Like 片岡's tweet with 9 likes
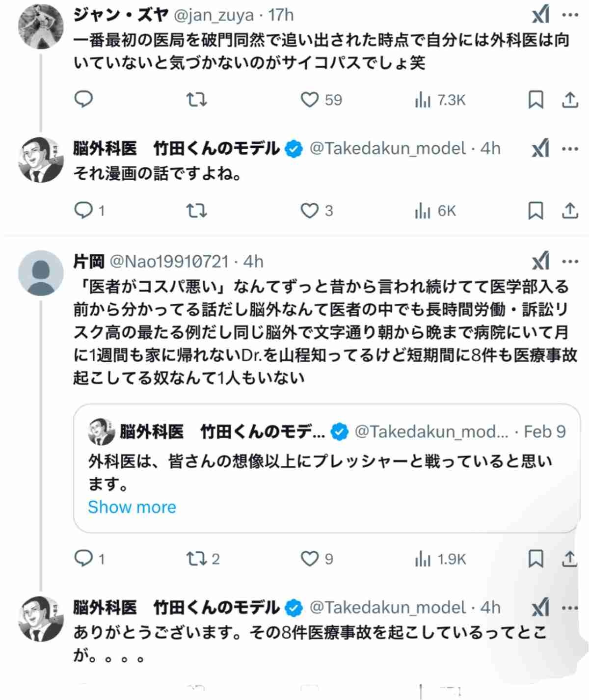The image size is (589, 700). (x=310, y=559)
